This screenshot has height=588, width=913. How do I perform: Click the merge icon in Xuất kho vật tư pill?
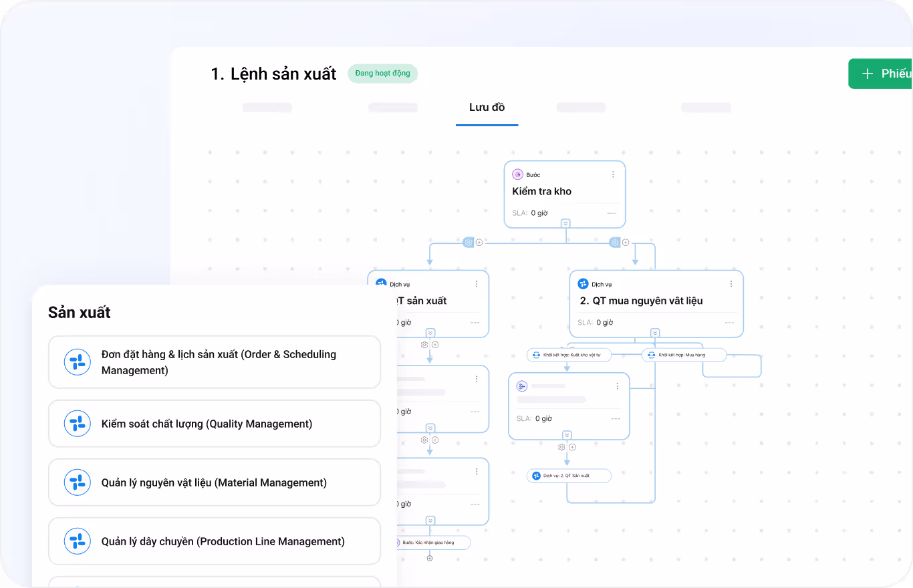(536, 355)
